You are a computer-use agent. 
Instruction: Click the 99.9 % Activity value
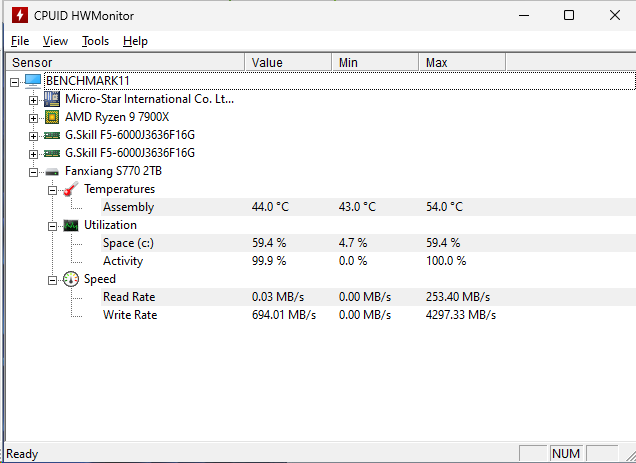point(269,261)
